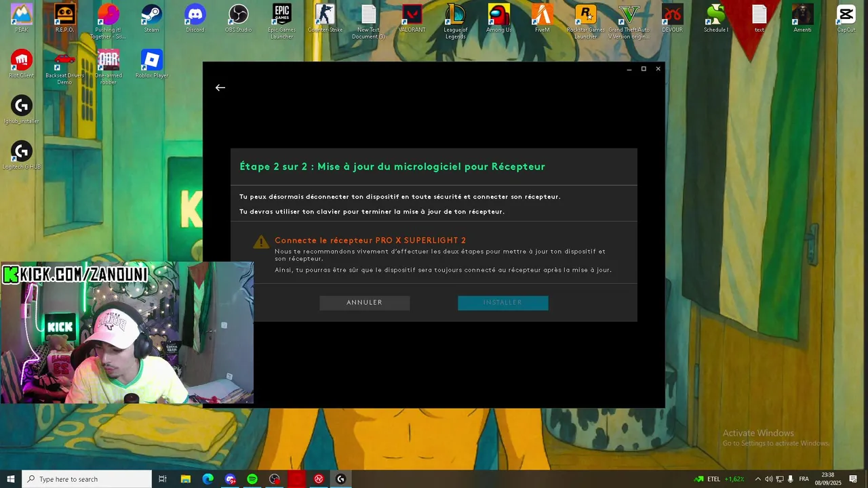Click the microphone tray icon
Screen dimensions: 868x488
tap(791, 479)
